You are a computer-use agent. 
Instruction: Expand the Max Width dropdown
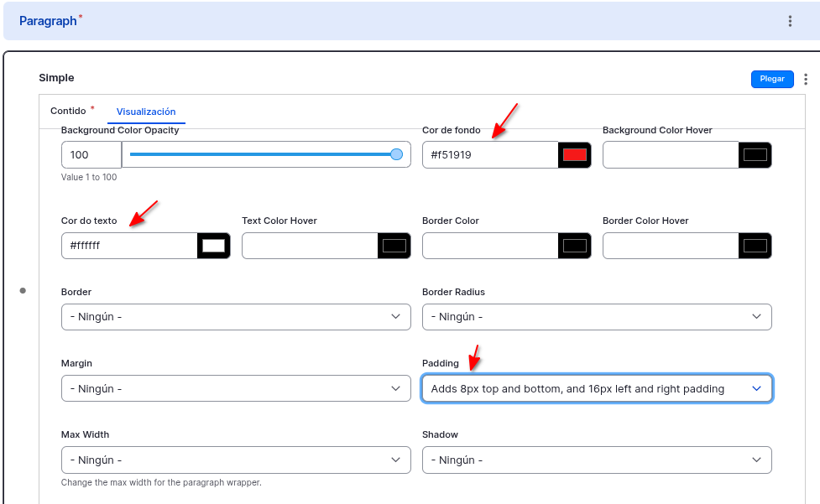coord(236,460)
